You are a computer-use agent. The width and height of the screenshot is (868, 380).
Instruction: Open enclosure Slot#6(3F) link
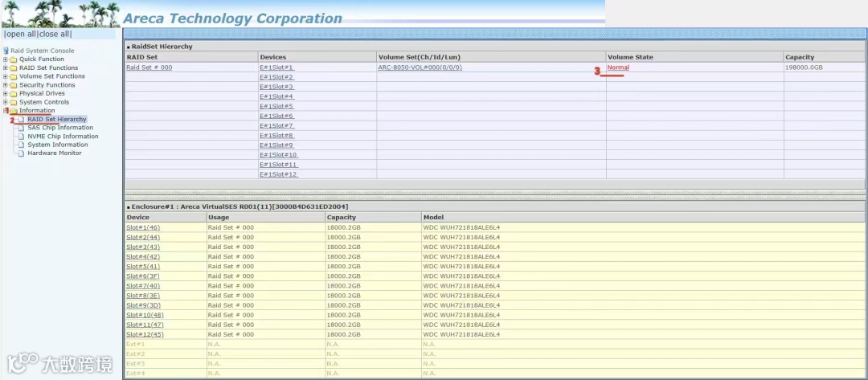point(143,276)
